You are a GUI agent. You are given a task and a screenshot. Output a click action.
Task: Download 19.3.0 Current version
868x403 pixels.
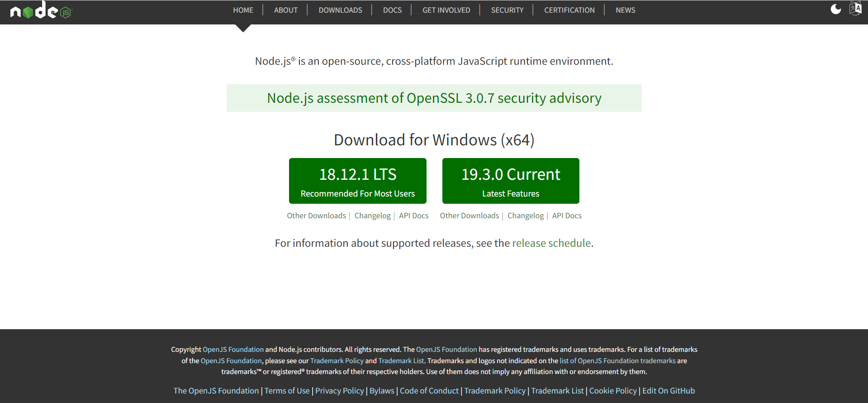point(511,181)
